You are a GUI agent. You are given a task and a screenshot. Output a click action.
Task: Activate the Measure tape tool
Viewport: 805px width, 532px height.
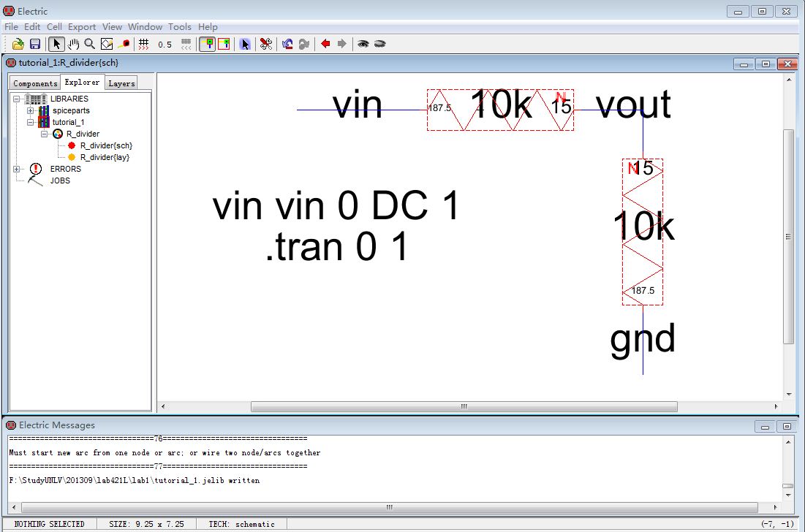[x=124, y=44]
